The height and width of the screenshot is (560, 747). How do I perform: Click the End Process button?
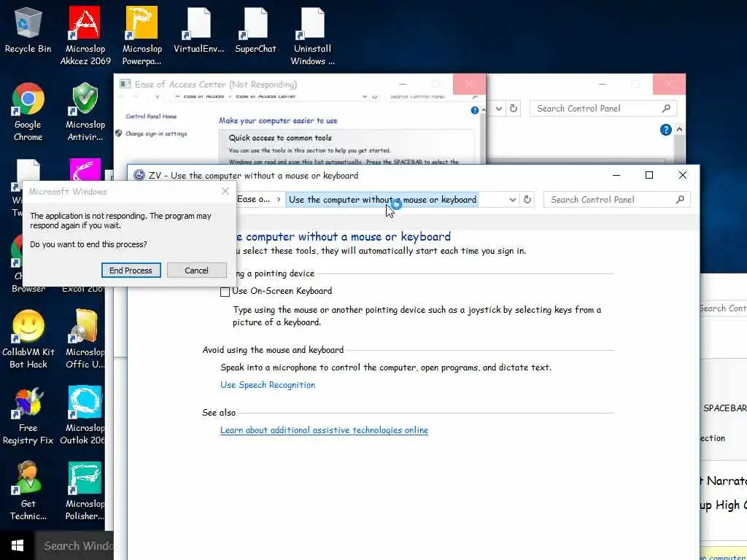(131, 270)
